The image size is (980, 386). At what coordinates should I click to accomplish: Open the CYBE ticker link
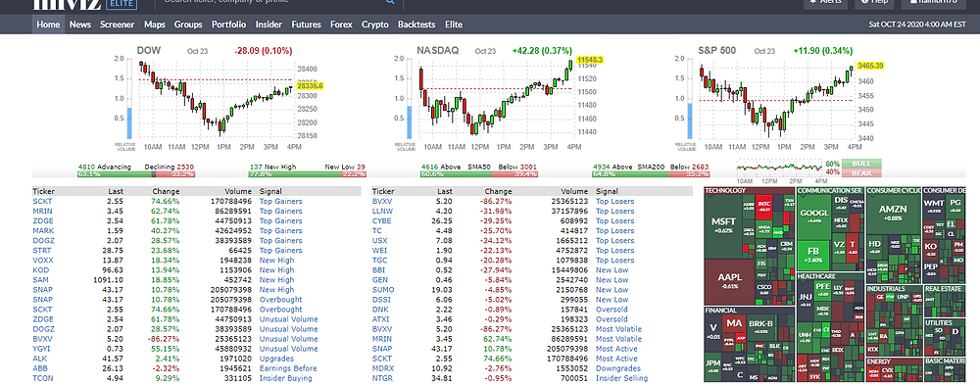[x=382, y=220]
